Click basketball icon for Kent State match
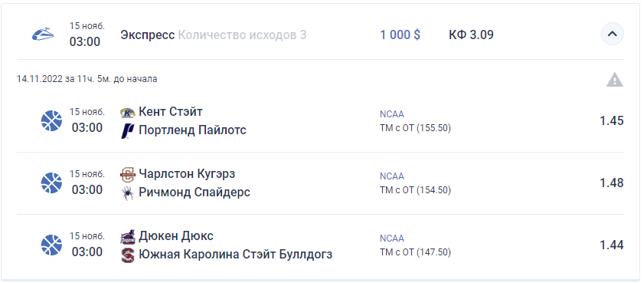 point(52,121)
